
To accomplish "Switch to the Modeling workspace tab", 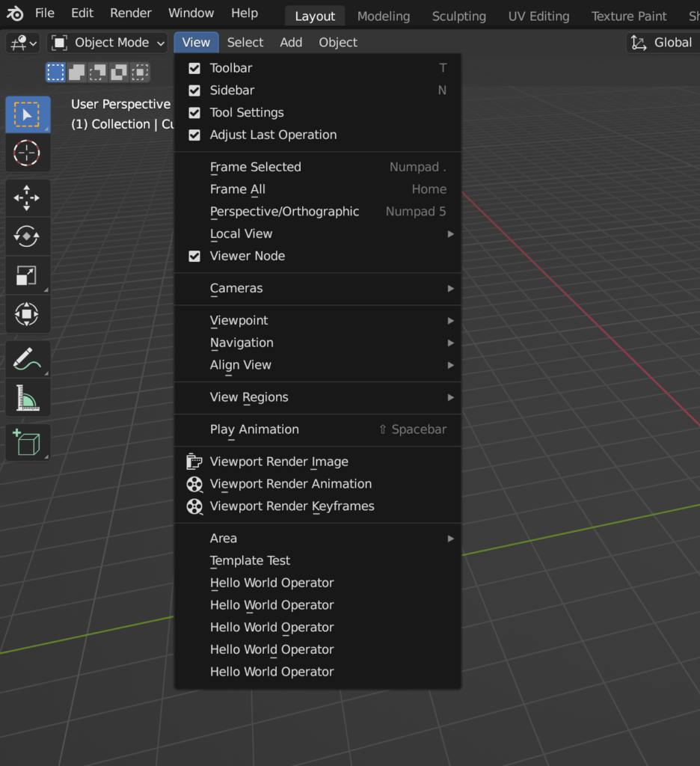I will pyautogui.click(x=383, y=16).
